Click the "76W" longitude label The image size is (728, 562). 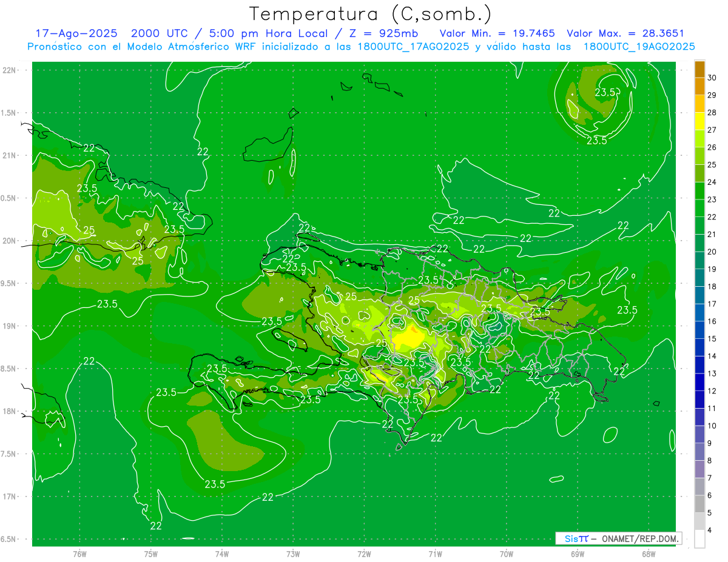coord(79,554)
